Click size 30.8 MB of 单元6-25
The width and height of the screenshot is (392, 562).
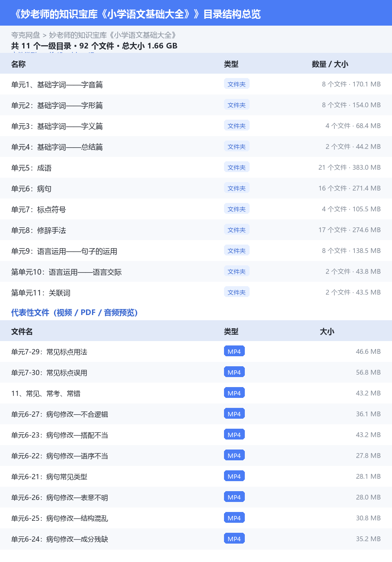pos(368,518)
